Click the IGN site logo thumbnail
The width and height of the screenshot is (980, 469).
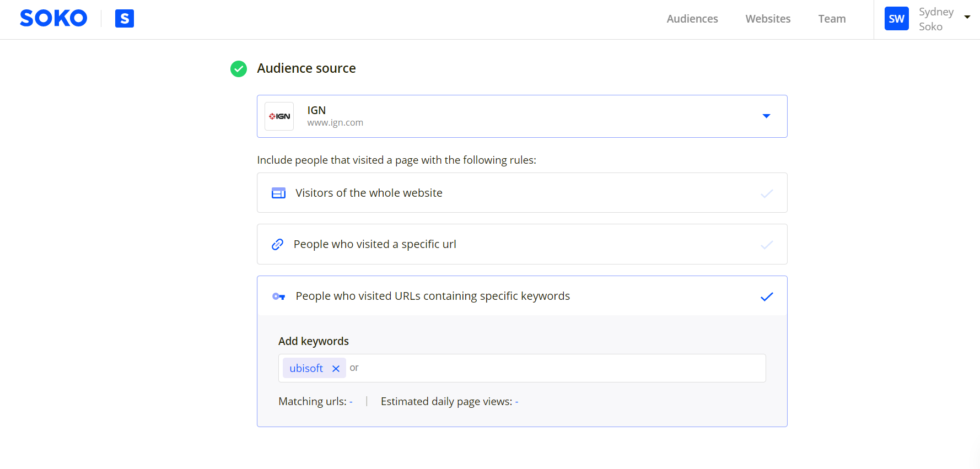279,116
